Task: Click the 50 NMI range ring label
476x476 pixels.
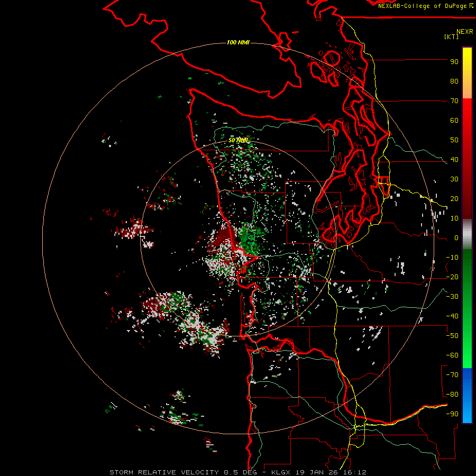Action: [239, 140]
